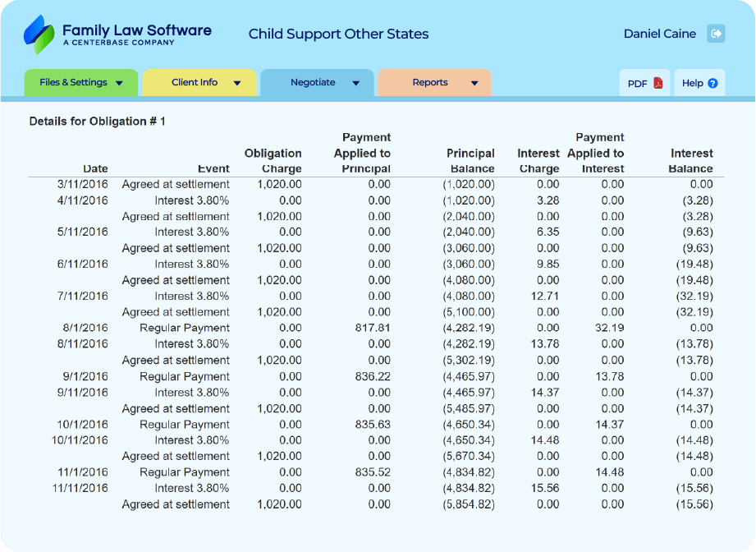Click the Daniel Caine user name
This screenshot has height=552, width=756.
[x=659, y=34]
